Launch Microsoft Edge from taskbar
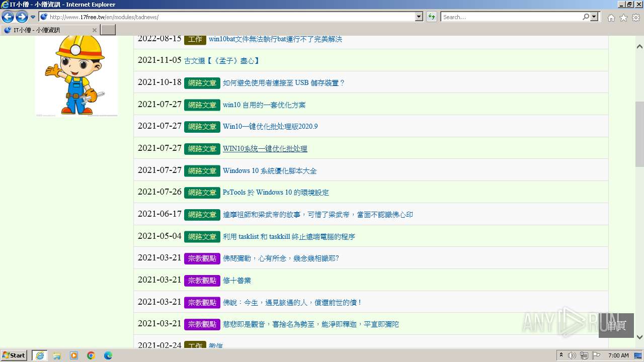The height and width of the screenshot is (362, 644). [108, 355]
